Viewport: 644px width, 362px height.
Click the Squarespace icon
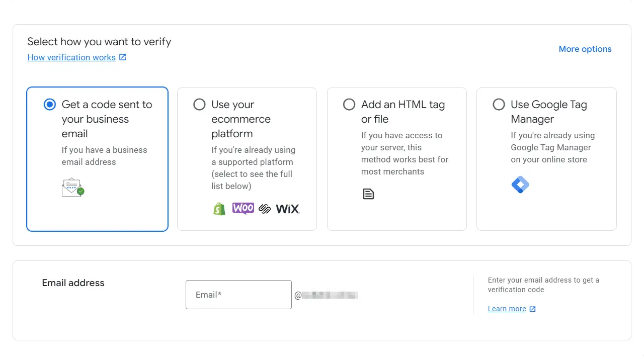(264, 208)
